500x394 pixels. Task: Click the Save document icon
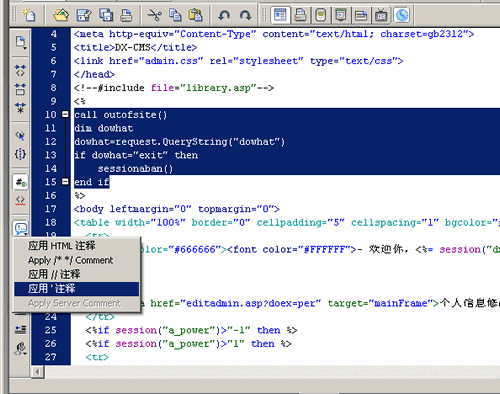pyautogui.click(x=84, y=15)
